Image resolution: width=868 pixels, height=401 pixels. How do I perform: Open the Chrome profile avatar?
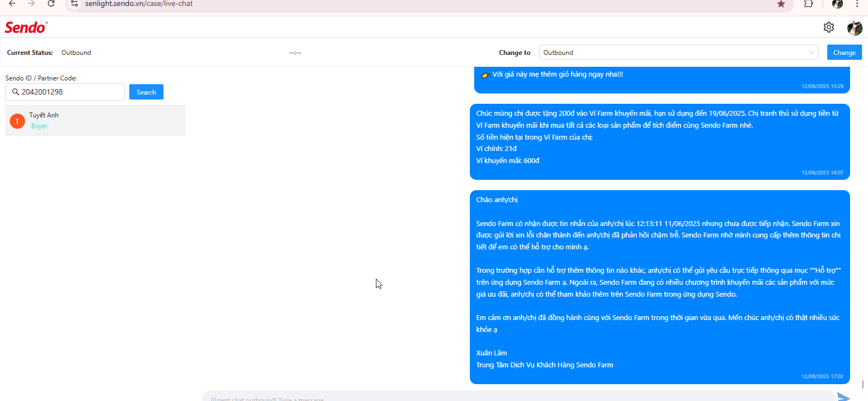click(x=838, y=4)
